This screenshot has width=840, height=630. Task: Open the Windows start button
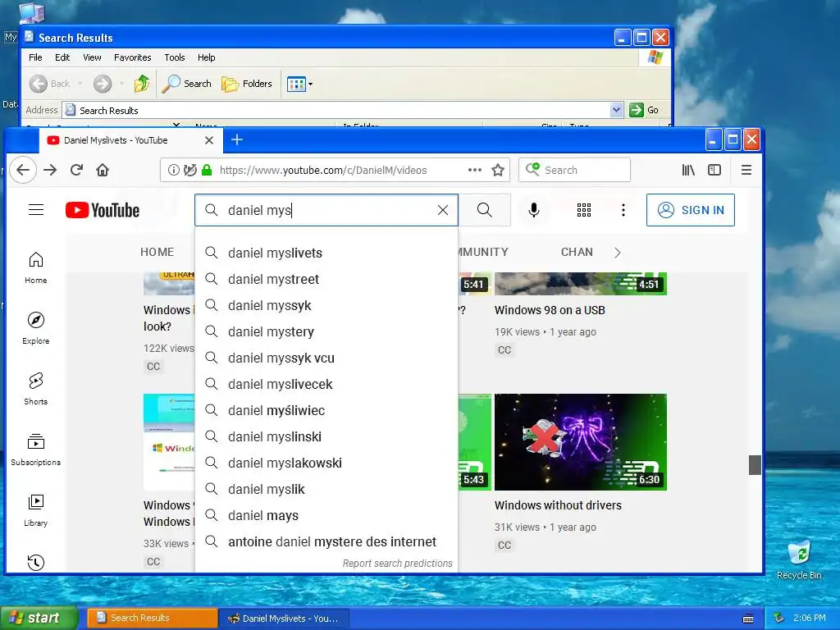click(x=39, y=618)
